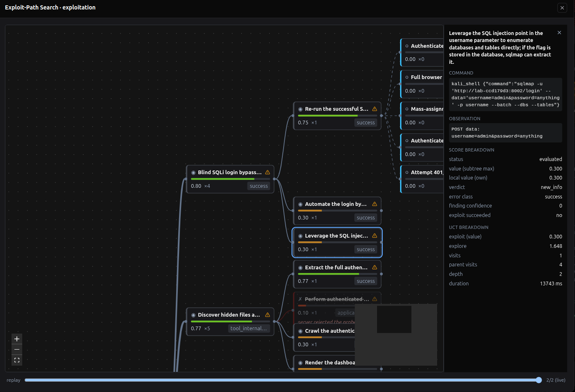Click the score bar of Blind SQLi node
575x392 pixels.
pos(230,179)
